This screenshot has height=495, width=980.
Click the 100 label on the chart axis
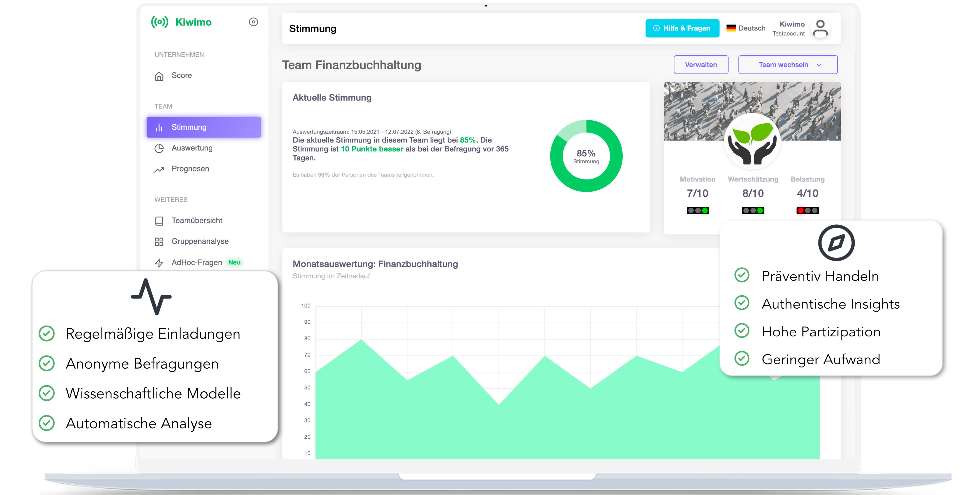coord(306,306)
